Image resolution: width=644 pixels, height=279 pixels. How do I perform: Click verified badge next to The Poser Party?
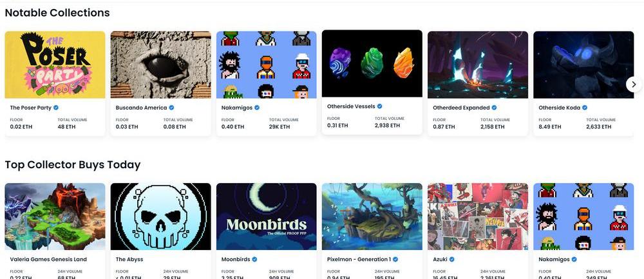(x=56, y=108)
